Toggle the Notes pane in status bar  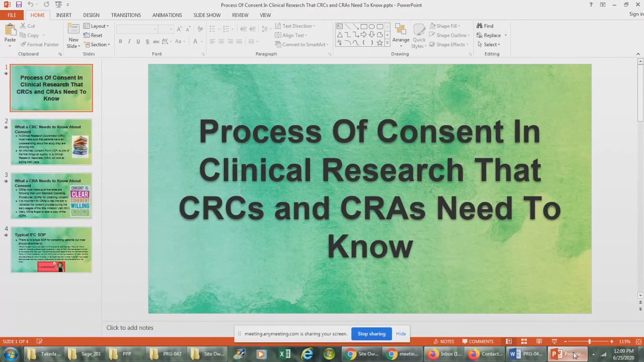443,341
